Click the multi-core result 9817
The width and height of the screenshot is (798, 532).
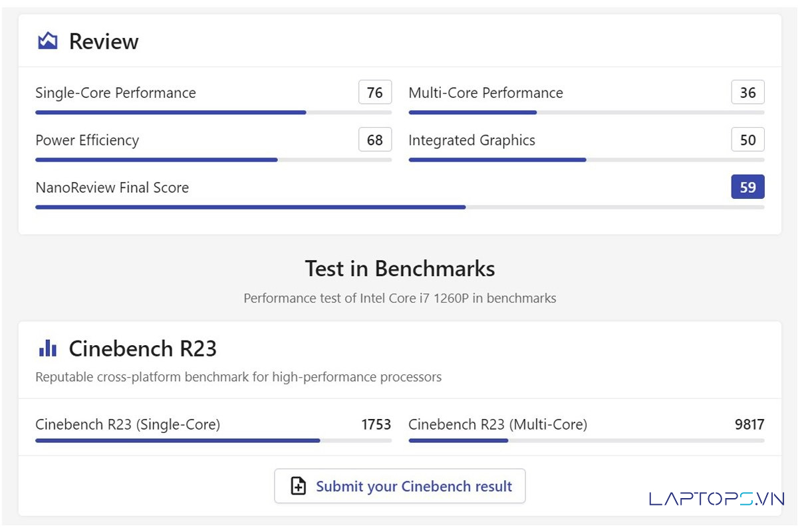pos(749,424)
